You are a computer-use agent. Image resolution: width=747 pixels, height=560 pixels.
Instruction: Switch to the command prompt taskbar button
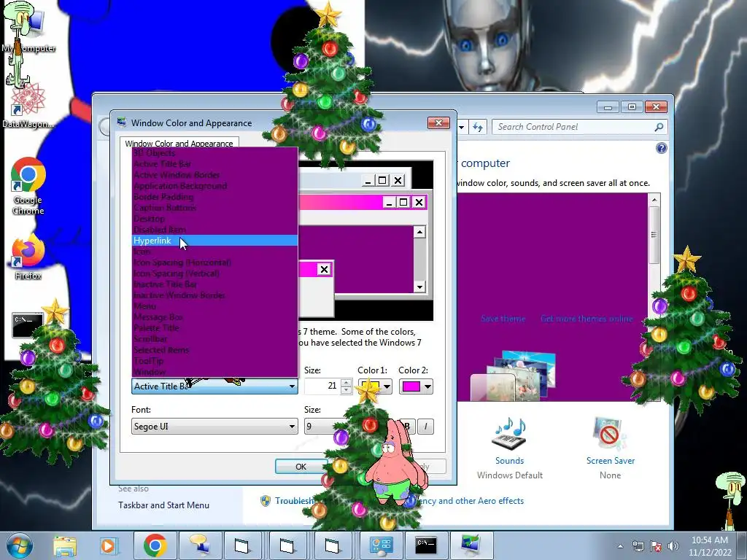pos(426,545)
